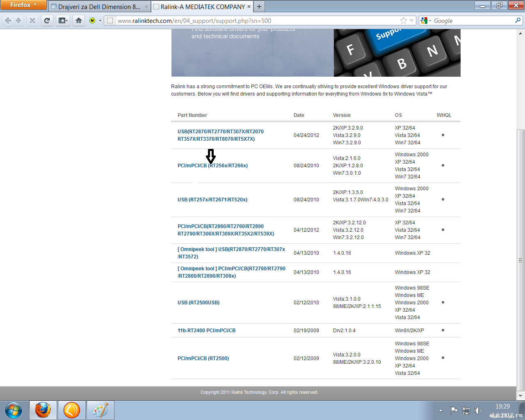Click the OS text Win9X/2K/XP
Image resolution: width=525 pixels, height=420 pixels.
[x=409, y=331]
